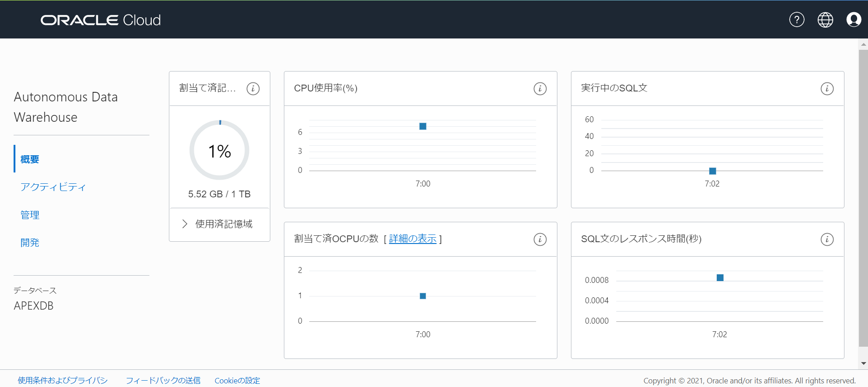This screenshot has width=868, height=387.
Task: Open the language globe icon
Action: pyautogui.click(x=825, y=19)
